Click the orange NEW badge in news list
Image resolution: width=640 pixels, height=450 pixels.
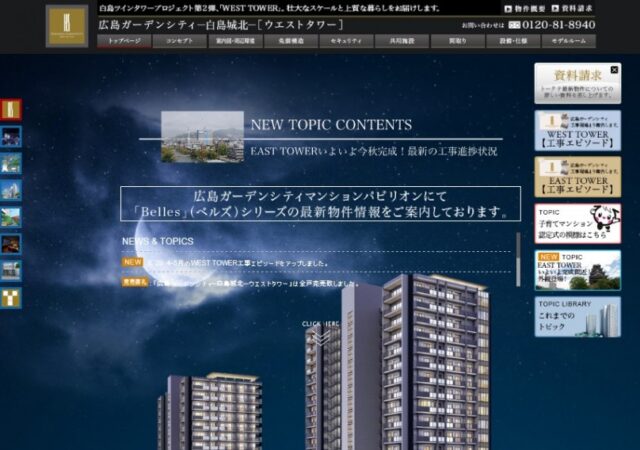133,262
